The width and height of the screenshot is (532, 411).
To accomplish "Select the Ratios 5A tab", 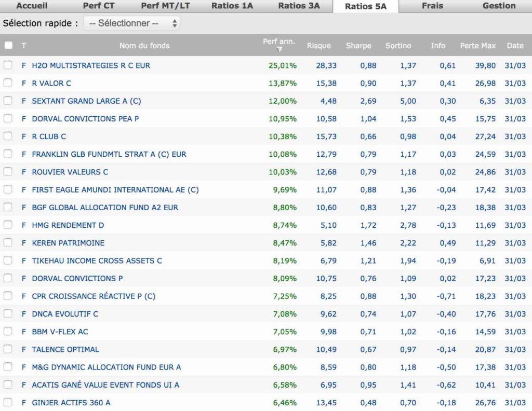I will 365,6.
